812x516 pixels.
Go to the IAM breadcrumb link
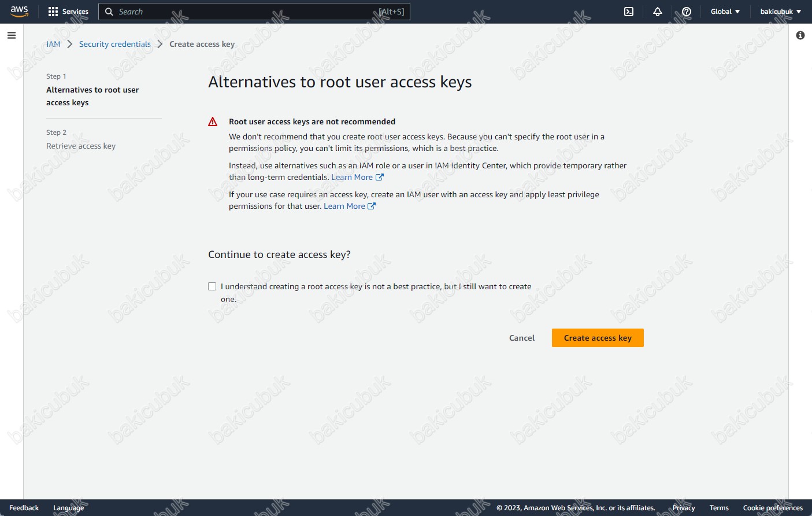53,44
